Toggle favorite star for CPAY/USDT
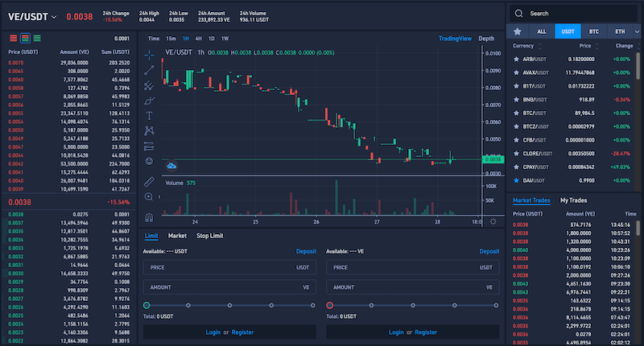 (x=516, y=167)
